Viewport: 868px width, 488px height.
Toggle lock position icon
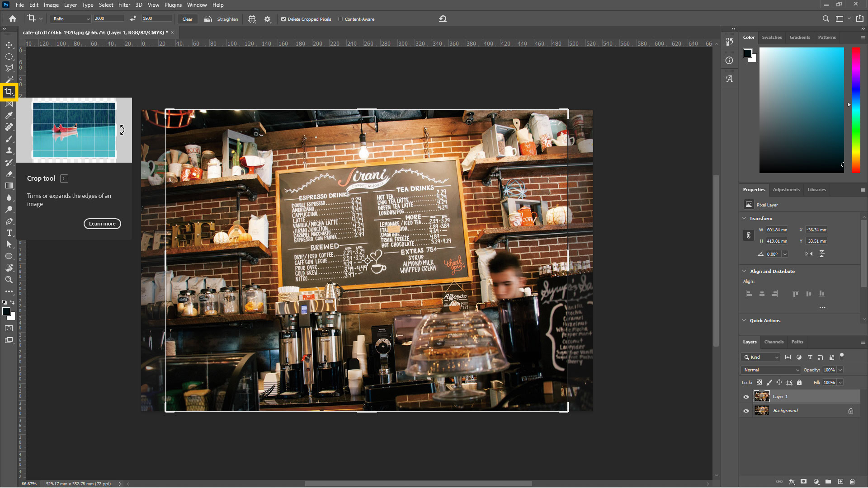point(779,382)
